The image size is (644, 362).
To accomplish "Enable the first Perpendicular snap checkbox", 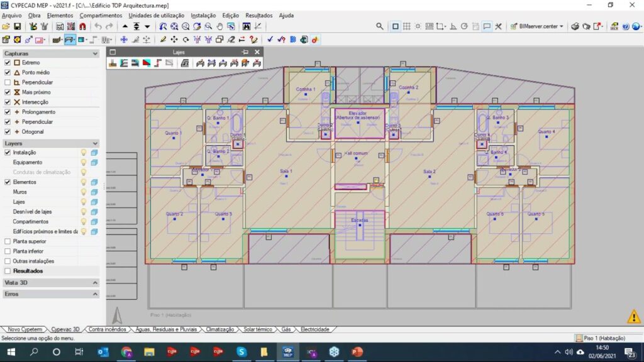I will [x=8, y=82].
